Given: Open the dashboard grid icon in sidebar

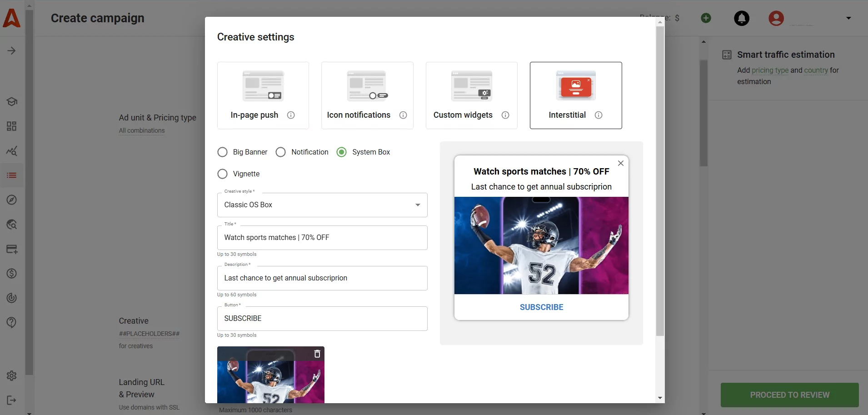Looking at the screenshot, I should [x=11, y=126].
